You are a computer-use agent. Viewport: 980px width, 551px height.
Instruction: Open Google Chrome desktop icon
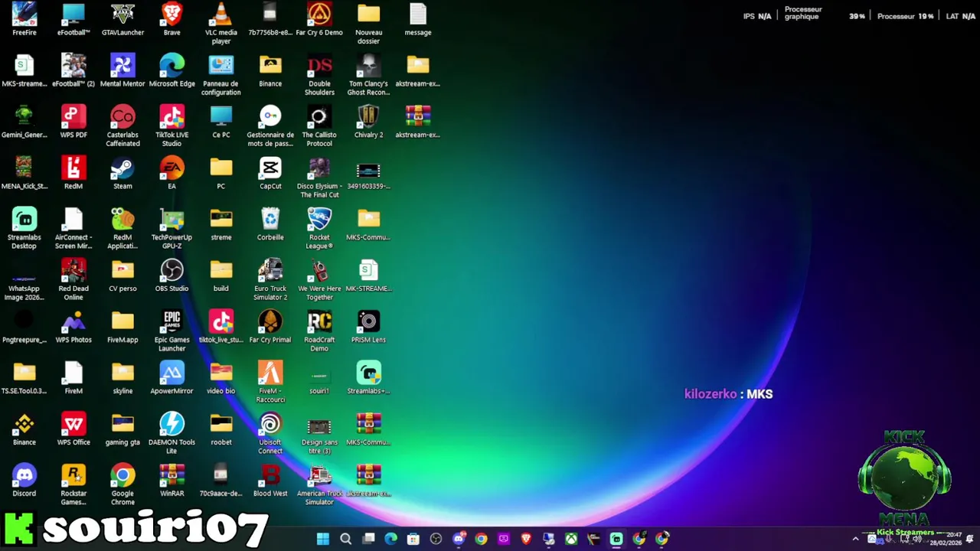122,485
